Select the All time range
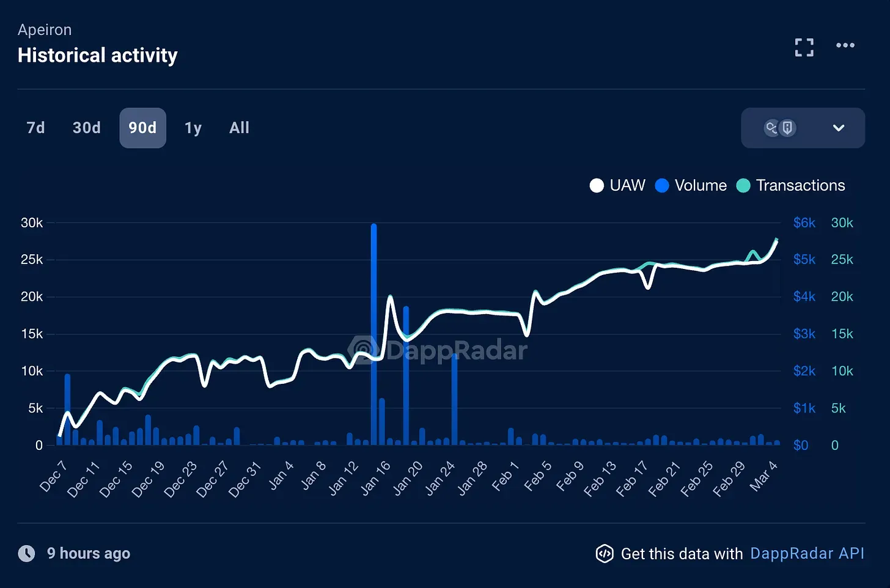This screenshot has height=588, width=890. [239, 128]
